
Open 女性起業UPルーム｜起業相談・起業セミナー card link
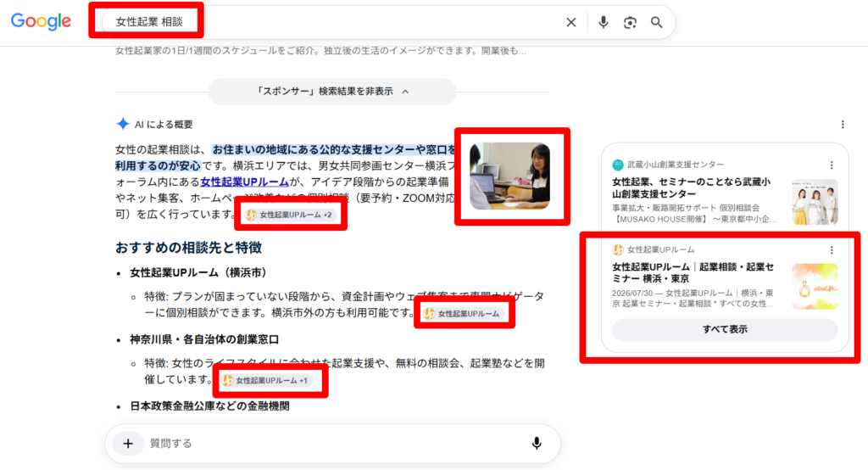pos(693,272)
